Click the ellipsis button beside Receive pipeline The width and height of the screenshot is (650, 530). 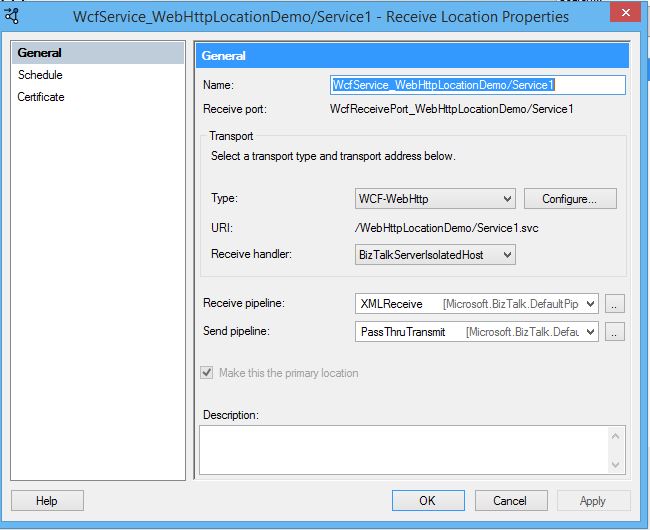point(614,304)
